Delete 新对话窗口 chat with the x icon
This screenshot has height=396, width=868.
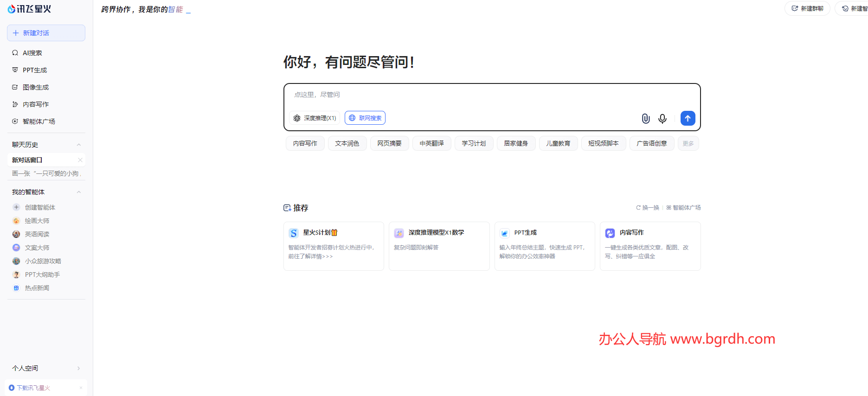coord(80,160)
